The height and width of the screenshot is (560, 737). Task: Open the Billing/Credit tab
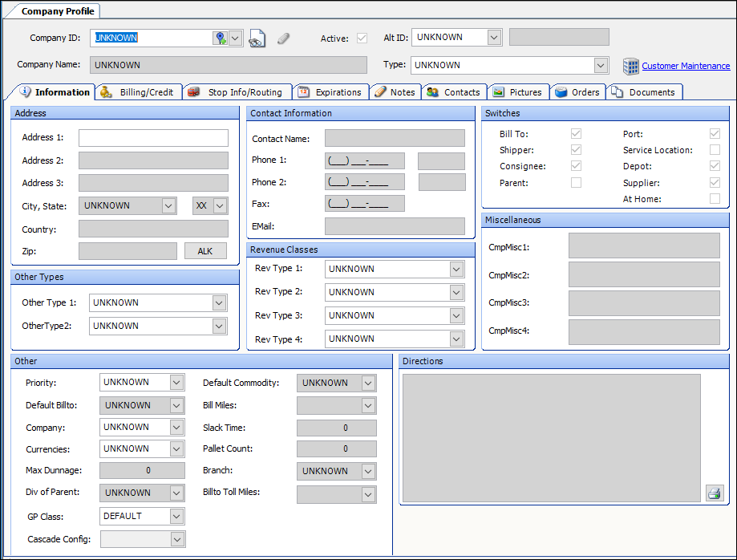(x=139, y=92)
